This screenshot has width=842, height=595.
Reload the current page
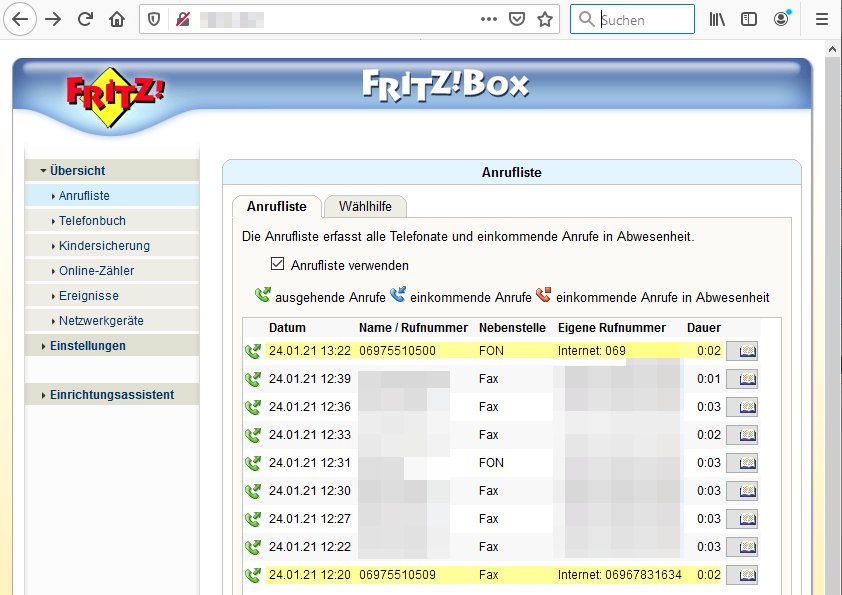[x=85, y=19]
